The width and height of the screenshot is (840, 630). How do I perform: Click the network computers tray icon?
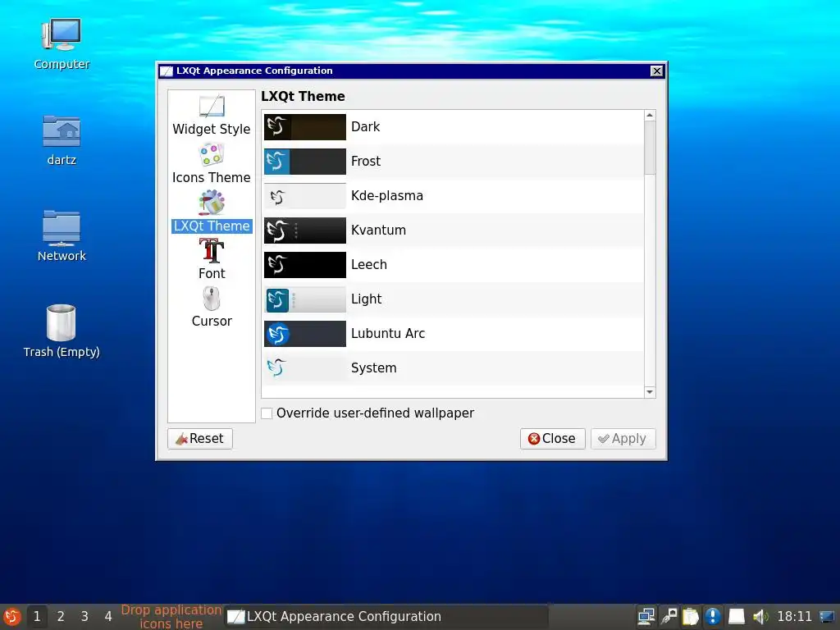[x=646, y=617]
